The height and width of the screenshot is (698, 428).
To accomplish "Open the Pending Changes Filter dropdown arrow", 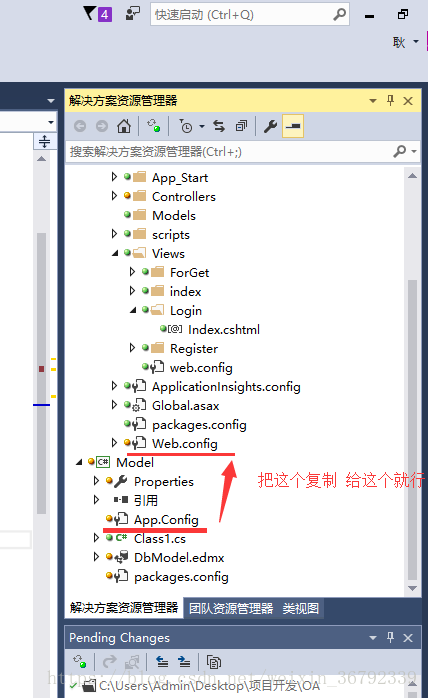I will (x=202, y=126).
